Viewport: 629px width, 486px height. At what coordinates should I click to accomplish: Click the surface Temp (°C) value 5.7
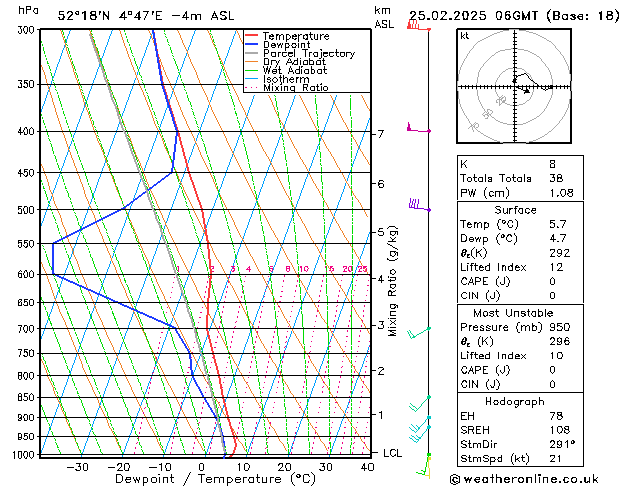pyautogui.click(x=558, y=224)
